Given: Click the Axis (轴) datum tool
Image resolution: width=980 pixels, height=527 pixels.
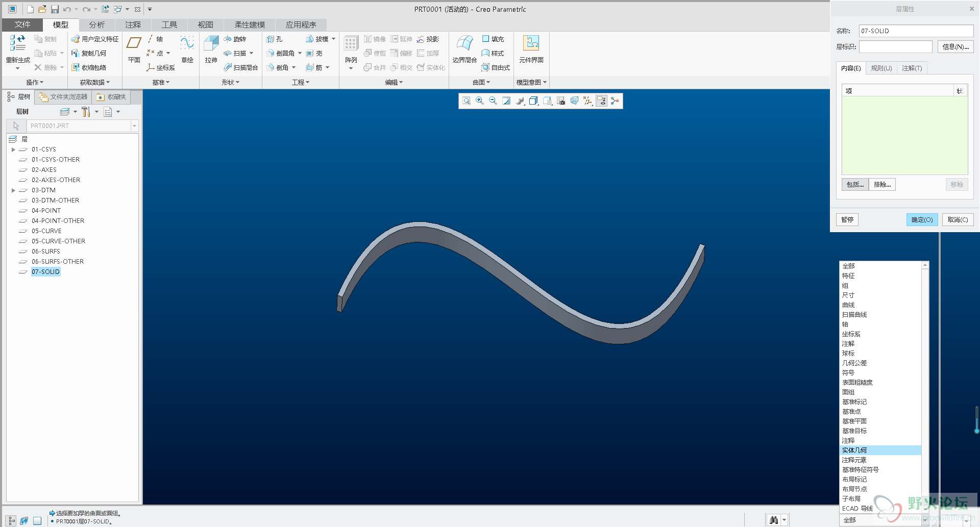Looking at the screenshot, I should 155,39.
